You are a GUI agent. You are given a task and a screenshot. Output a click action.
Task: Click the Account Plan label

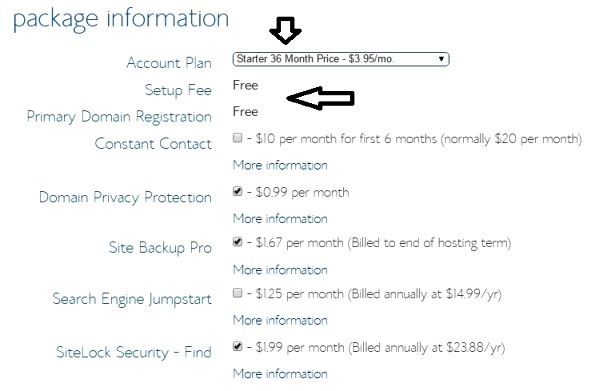pyautogui.click(x=169, y=63)
